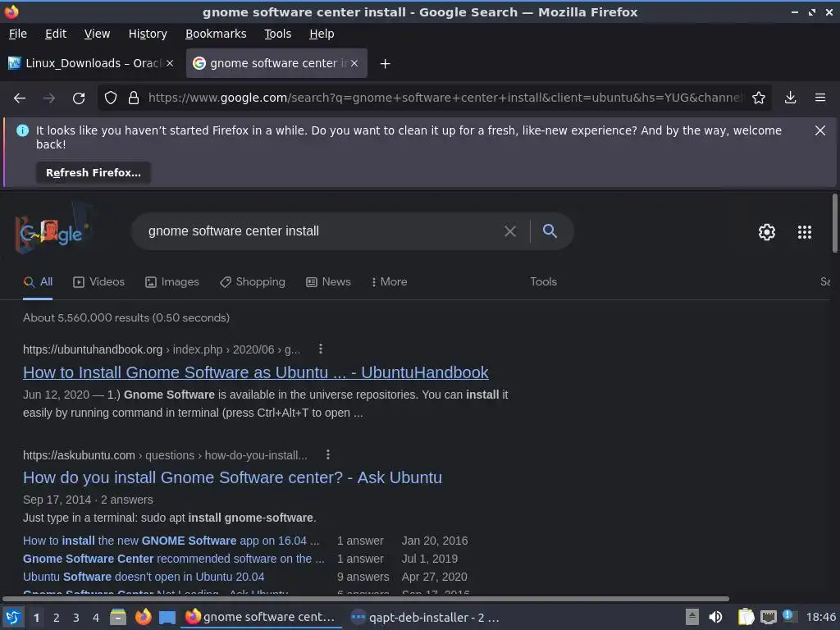The image size is (840, 630).
Task: Click vertical page scrollbar thumb
Action: tap(834, 223)
